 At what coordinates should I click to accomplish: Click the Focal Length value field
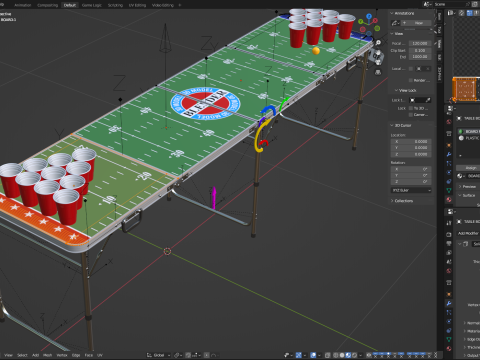point(420,43)
